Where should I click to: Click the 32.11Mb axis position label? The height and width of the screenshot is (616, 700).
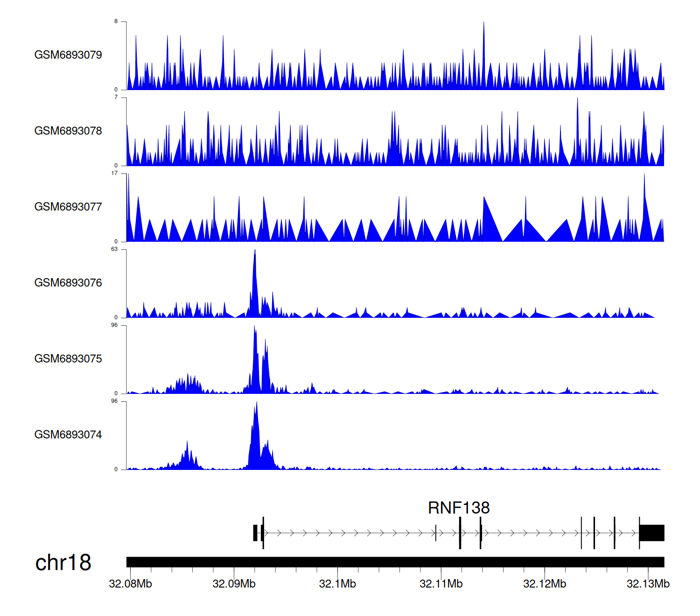pyautogui.click(x=441, y=584)
